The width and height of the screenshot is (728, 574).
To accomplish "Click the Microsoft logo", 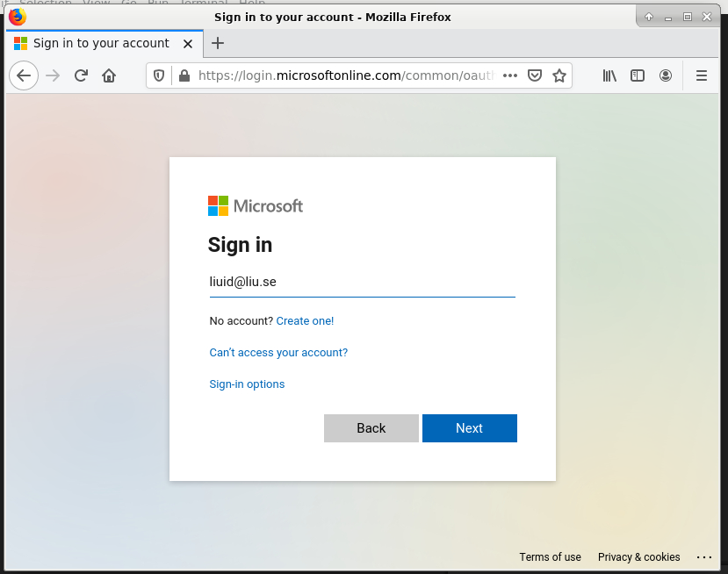I will pyautogui.click(x=256, y=205).
